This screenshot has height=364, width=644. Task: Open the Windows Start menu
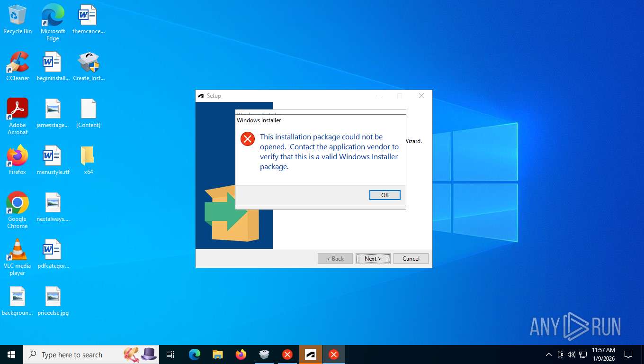(x=11, y=355)
